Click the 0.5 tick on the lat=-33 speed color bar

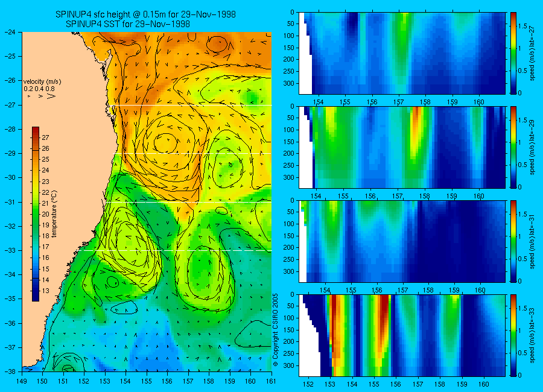click(523, 353)
